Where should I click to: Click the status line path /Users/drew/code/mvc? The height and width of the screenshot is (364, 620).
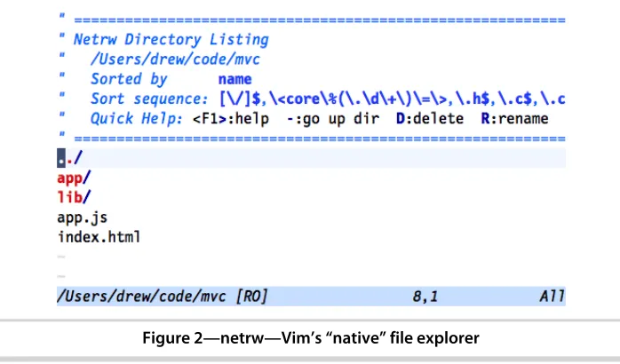pos(141,297)
